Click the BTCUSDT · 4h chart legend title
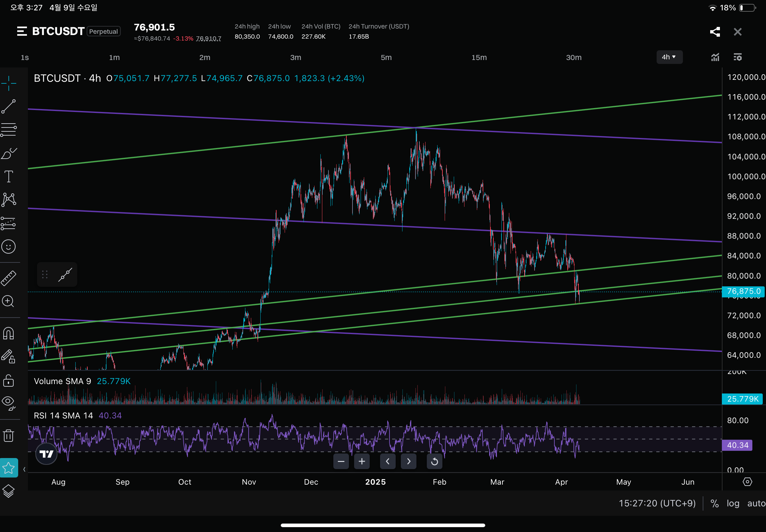The width and height of the screenshot is (766, 532). pyautogui.click(x=68, y=78)
